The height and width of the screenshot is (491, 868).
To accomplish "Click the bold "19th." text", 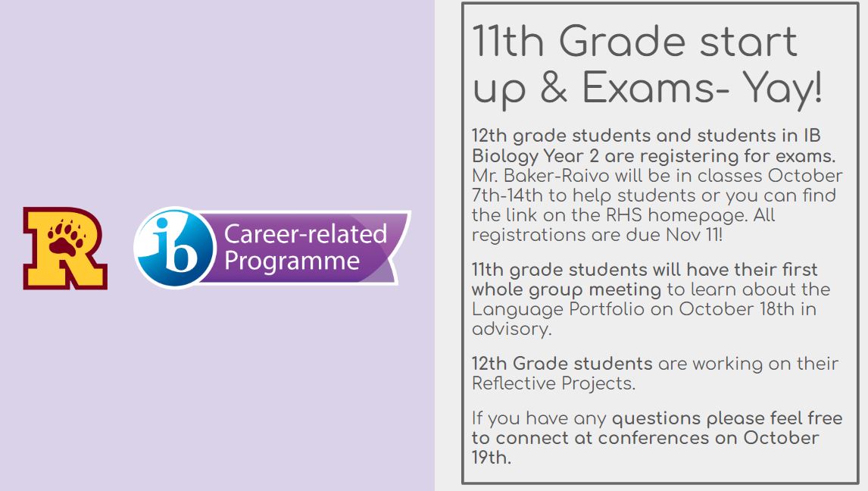I will point(492,458).
